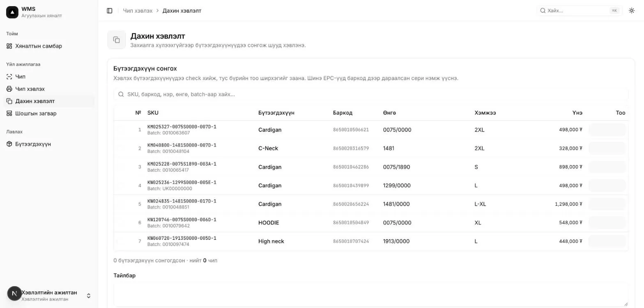
Task: Click the WMS logo icon
Action: [12, 12]
